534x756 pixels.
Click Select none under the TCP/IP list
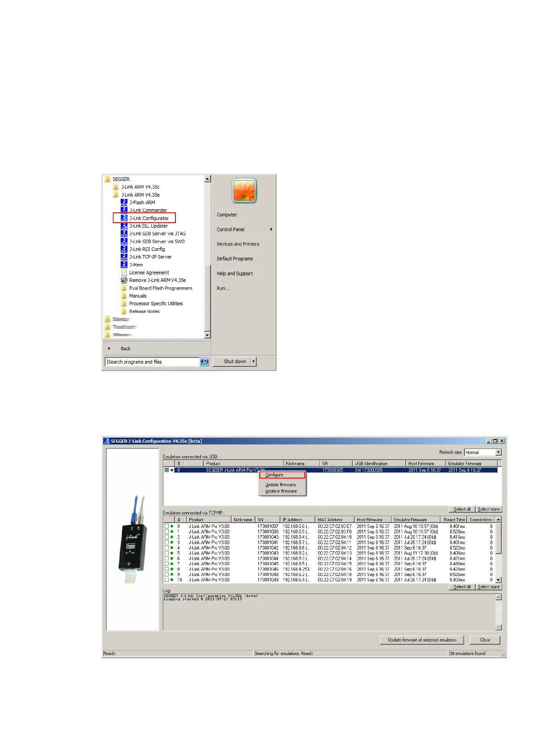(x=488, y=587)
